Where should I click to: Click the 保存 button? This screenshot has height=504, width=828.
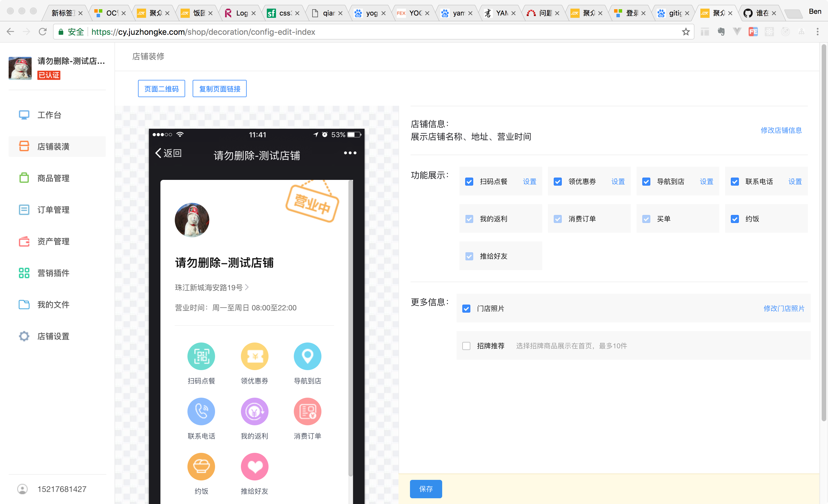click(x=426, y=489)
